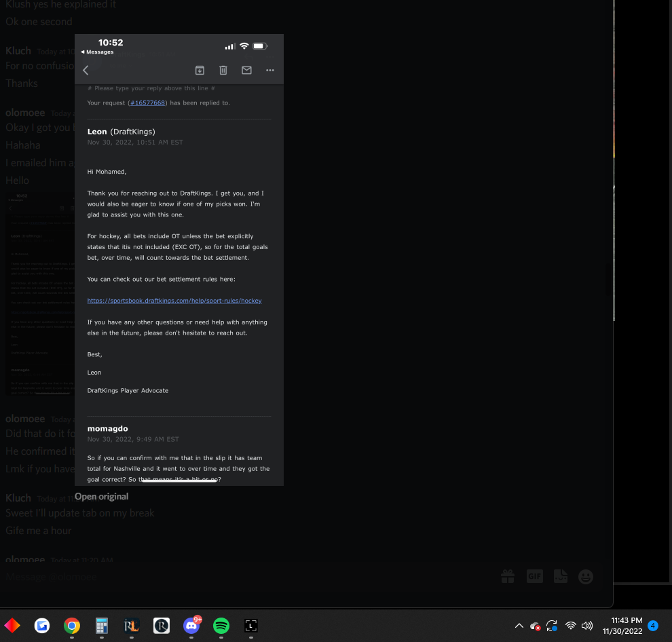The width and height of the screenshot is (672, 642).
Task: Open the GIF picker button
Action: [x=534, y=576]
